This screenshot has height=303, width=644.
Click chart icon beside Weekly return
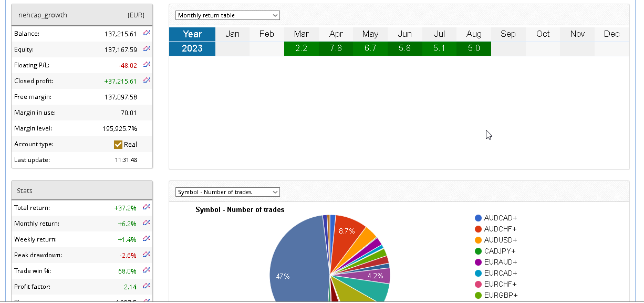click(x=147, y=239)
